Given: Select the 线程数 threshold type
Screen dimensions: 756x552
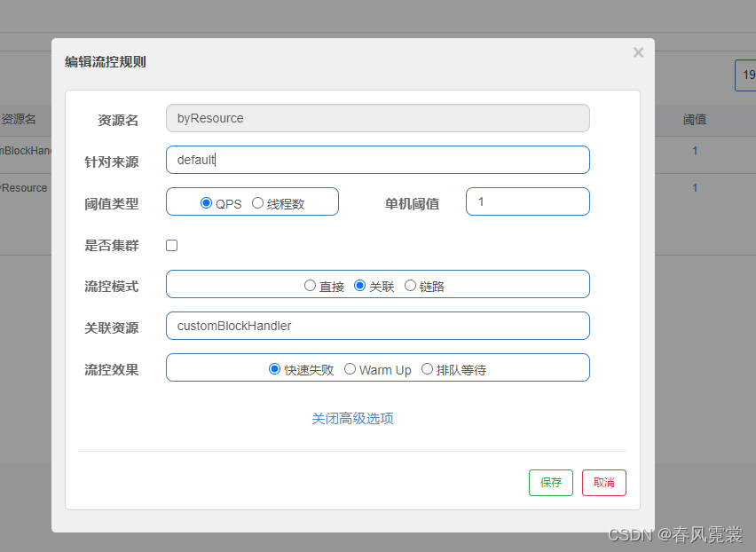Looking at the screenshot, I should (257, 203).
